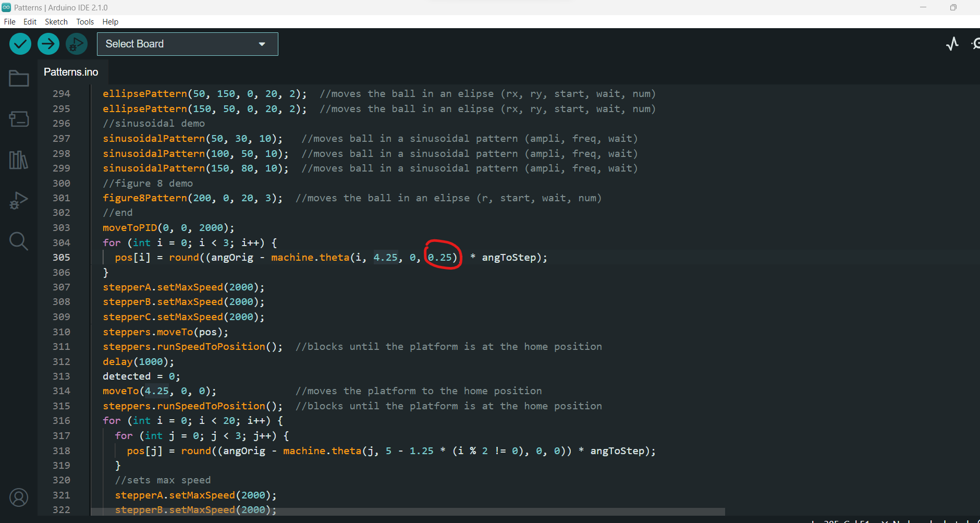Screen dimensions: 980x523
Task: Click the Verify sketch checkmark button
Action: (x=20, y=44)
